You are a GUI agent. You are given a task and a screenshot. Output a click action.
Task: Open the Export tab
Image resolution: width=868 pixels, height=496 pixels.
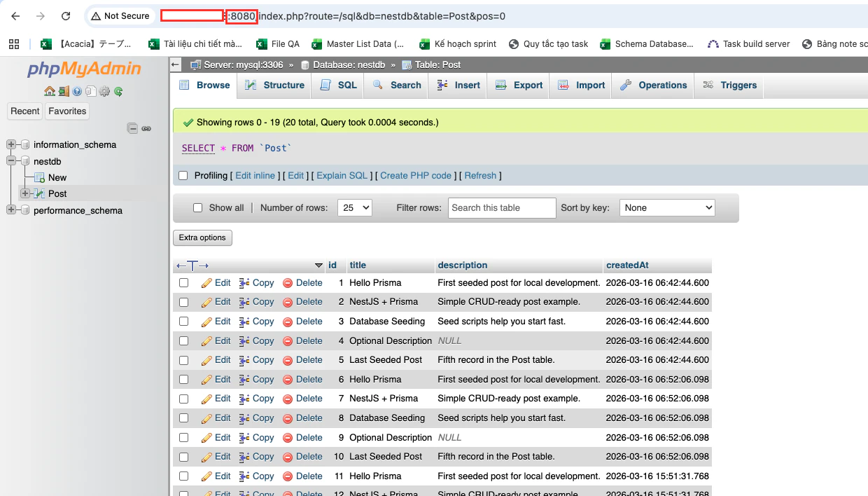point(519,85)
